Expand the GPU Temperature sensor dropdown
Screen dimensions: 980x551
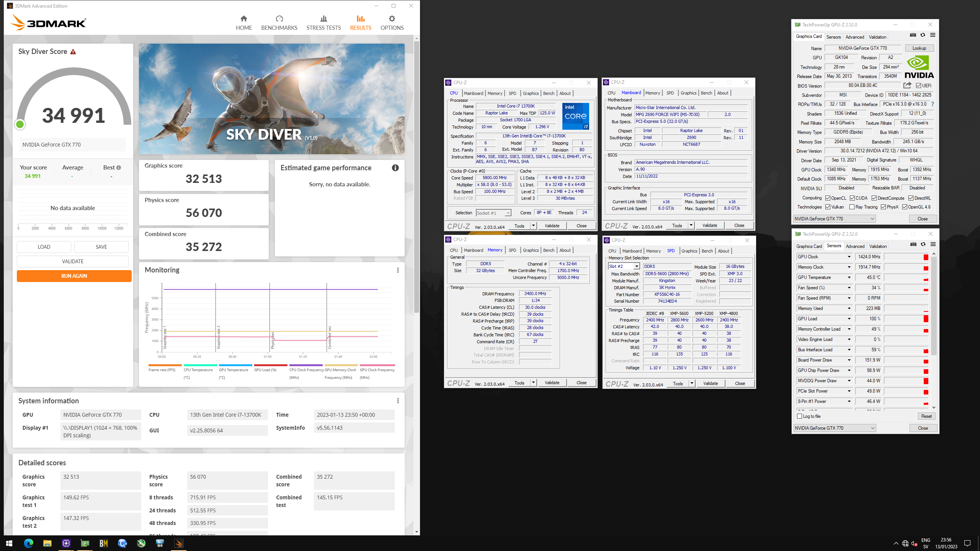(849, 277)
